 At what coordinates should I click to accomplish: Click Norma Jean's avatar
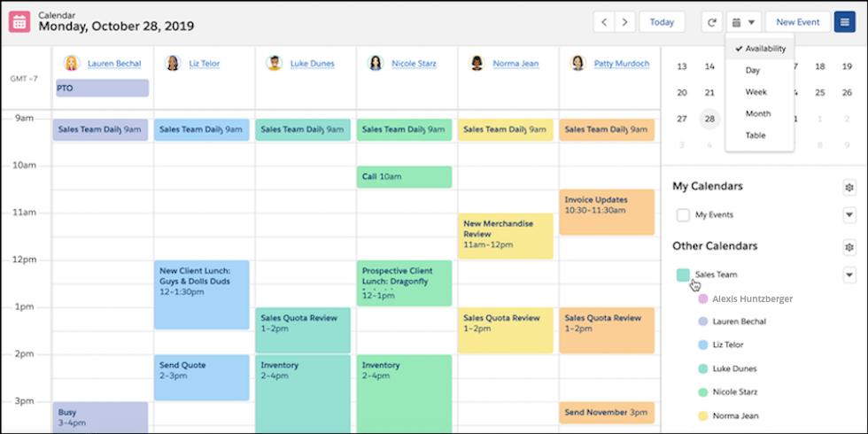point(477,63)
